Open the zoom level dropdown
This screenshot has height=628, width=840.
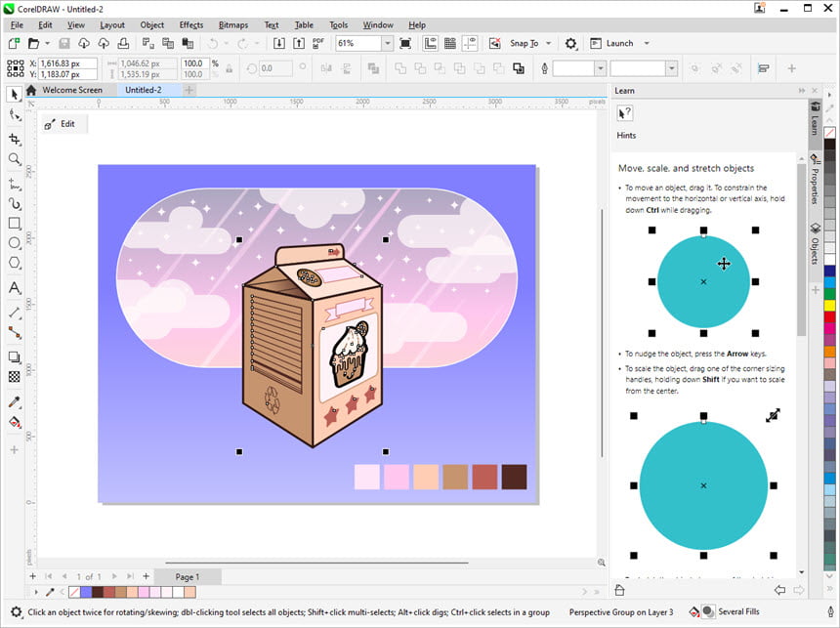(388, 43)
